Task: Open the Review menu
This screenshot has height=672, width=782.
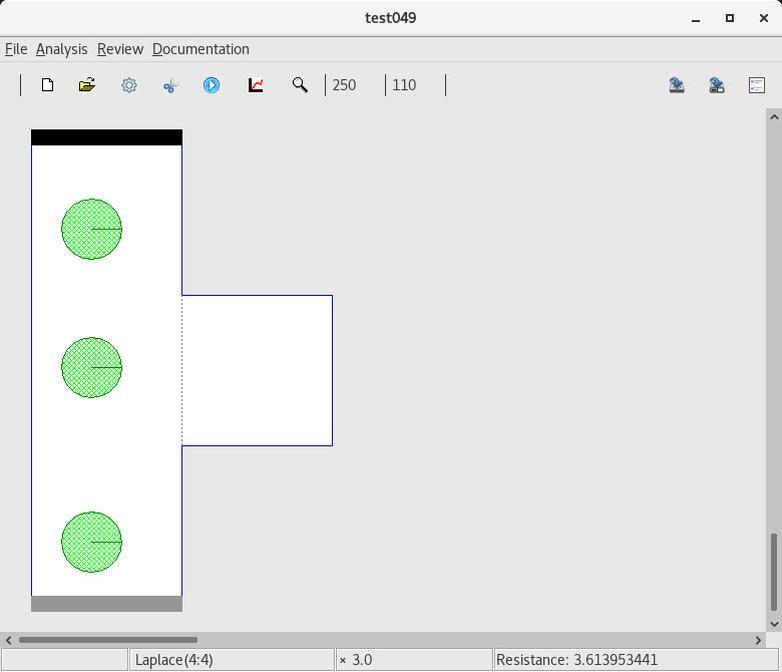Action: coord(120,49)
